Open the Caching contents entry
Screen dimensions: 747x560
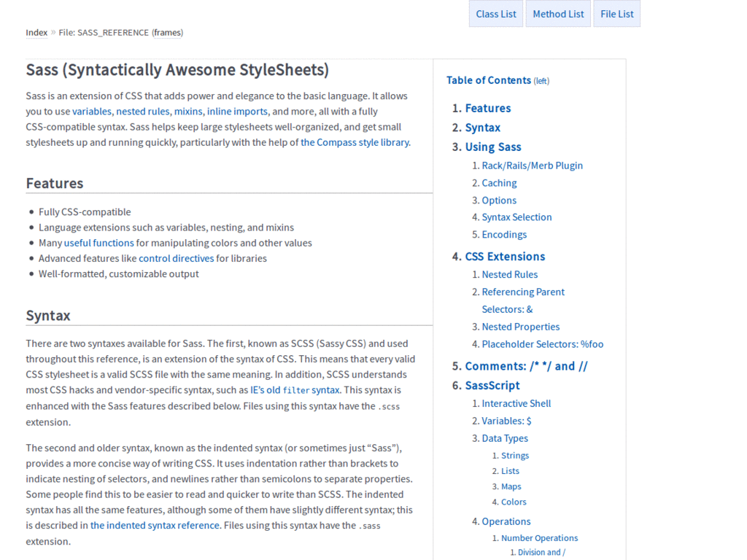tap(499, 183)
